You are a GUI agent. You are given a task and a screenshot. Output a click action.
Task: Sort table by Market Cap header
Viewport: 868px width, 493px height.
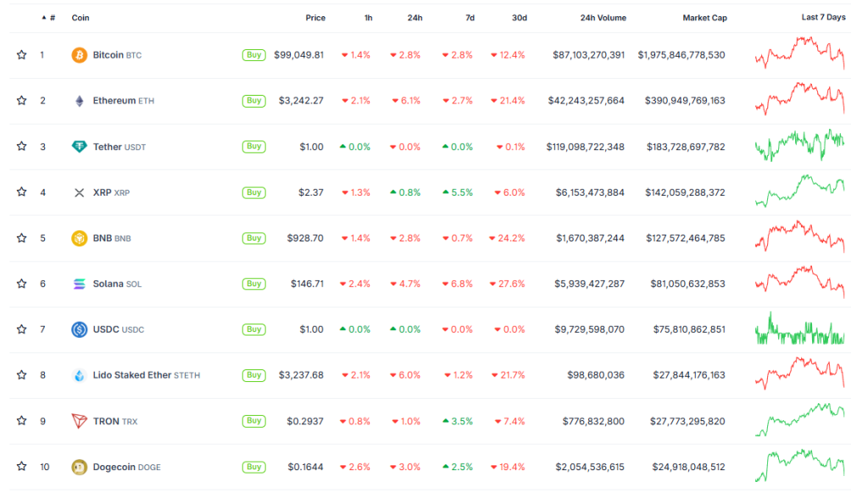(x=704, y=18)
